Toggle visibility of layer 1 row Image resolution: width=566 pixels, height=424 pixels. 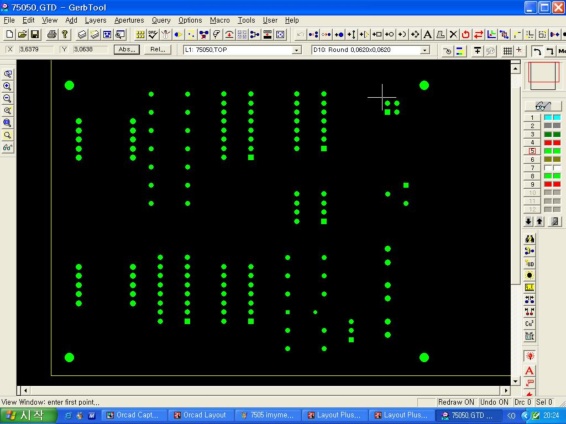coord(543,117)
